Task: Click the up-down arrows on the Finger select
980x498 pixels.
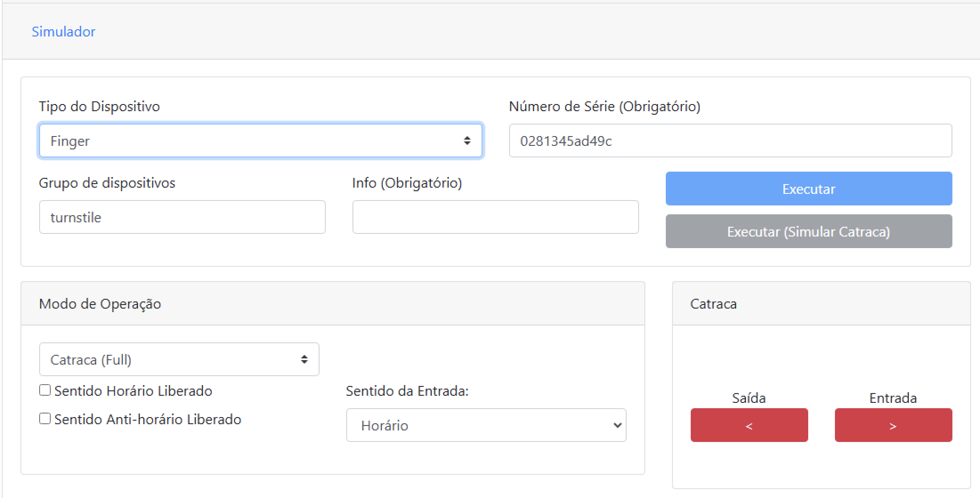Action: [x=467, y=141]
